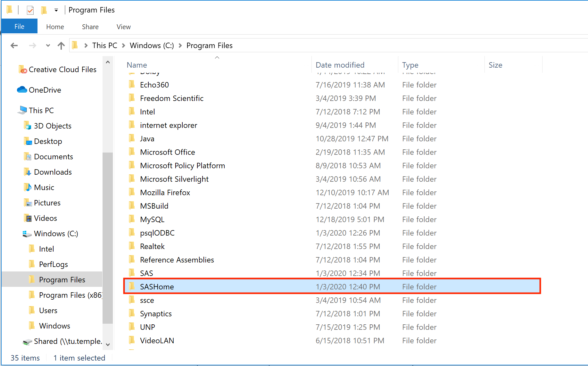Screen dimensions: 588x366
Task: Select PerfLogs folder in navigation pane
Action: [48, 264]
